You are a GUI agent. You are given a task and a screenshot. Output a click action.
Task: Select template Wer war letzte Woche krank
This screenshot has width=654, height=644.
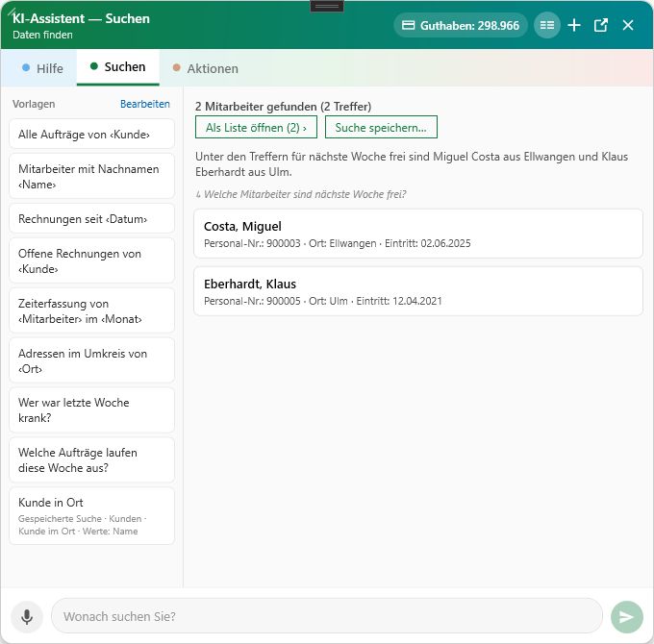pyautogui.click(x=91, y=410)
